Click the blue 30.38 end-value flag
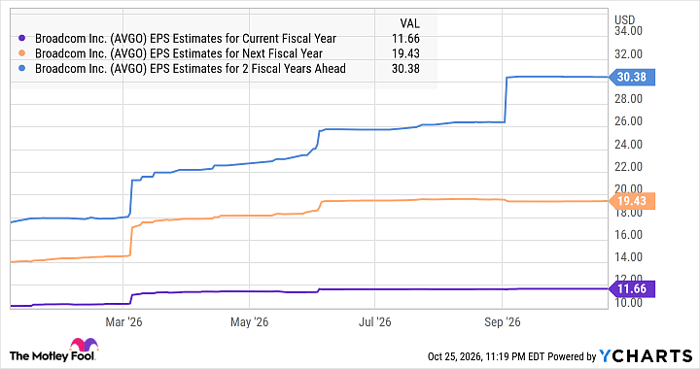700x369 pixels. point(632,77)
